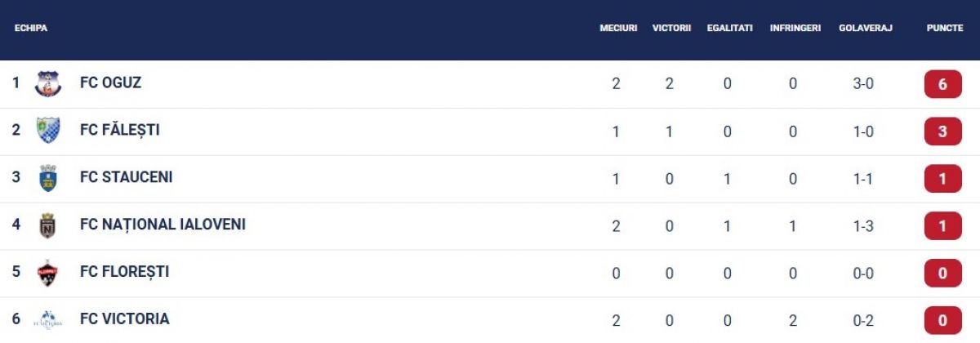Click FC Oguz's red 6 points badge
980x343 pixels.
(943, 84)
